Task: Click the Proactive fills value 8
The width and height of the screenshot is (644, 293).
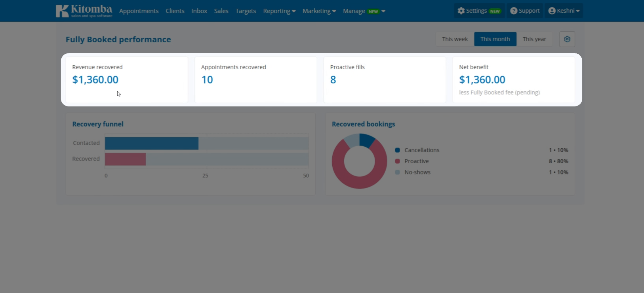Action: [333, 80]
